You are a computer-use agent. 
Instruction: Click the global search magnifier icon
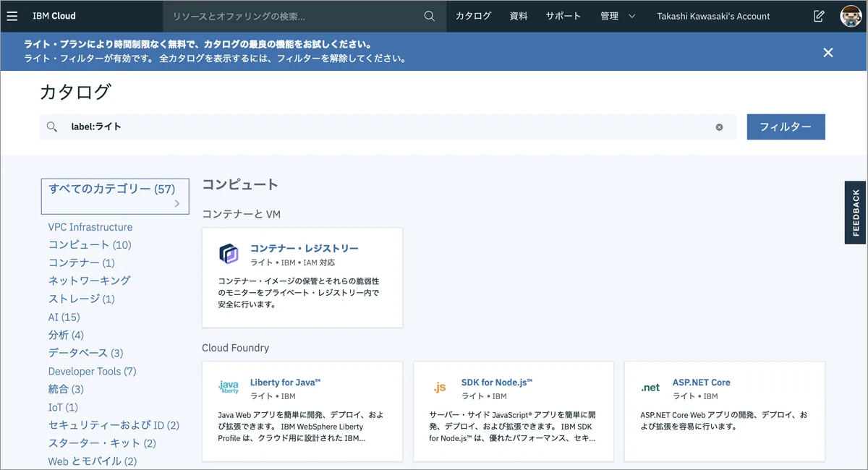point(430,16)
